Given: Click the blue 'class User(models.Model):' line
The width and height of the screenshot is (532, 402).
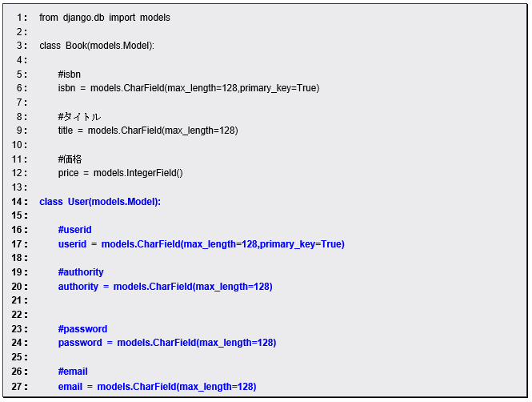Looking at the screenshot, I should (x=100, y=202).
